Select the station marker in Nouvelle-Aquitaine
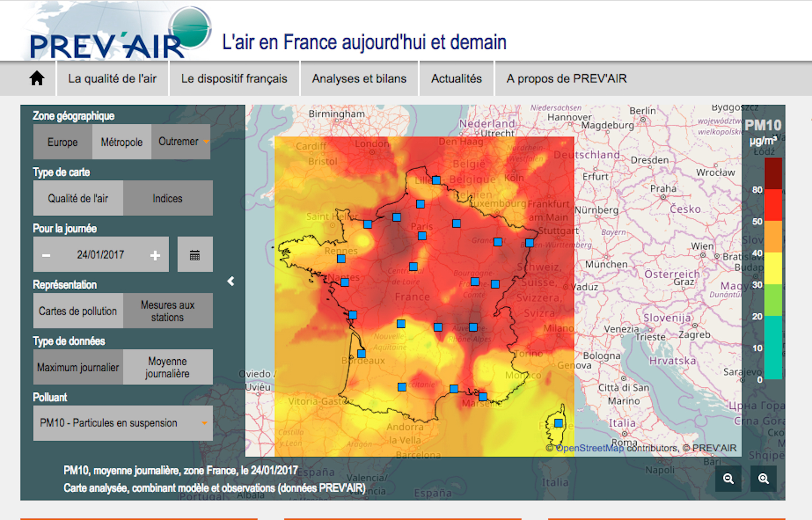Viewport: 812px width, 520px height. coord(401,324)
